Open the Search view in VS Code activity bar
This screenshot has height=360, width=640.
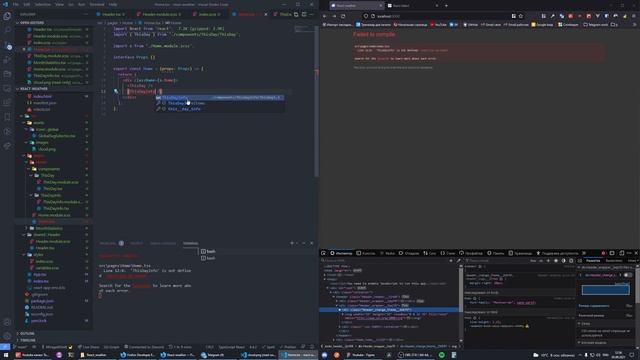click(x=7, y=30)
